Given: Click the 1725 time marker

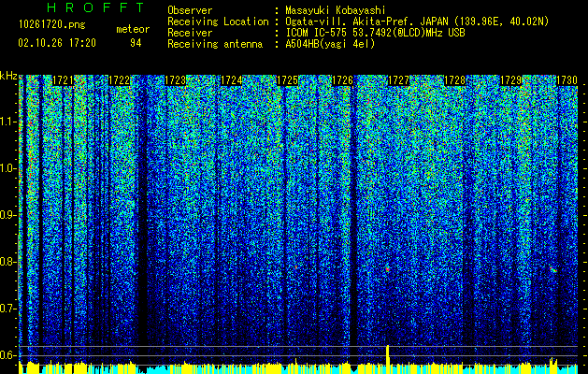Looking at the screenshot, I should point(287,80).
